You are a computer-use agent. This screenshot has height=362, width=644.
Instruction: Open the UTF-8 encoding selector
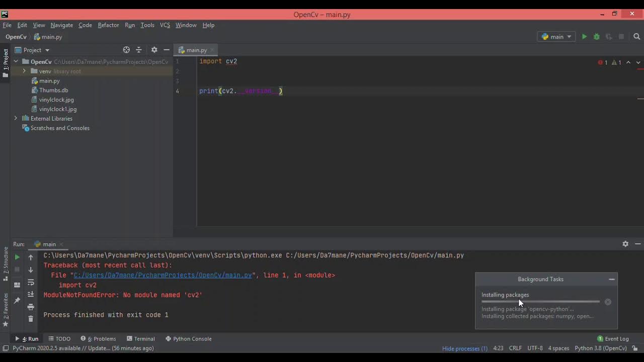pos(535,348)
